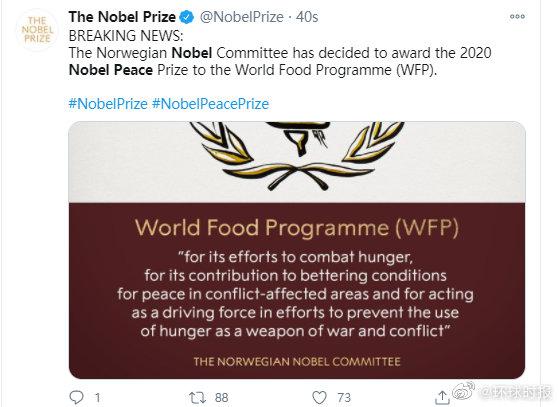Open the #NobelPrize hashtag
559x407 pixels.
(108, 104)
